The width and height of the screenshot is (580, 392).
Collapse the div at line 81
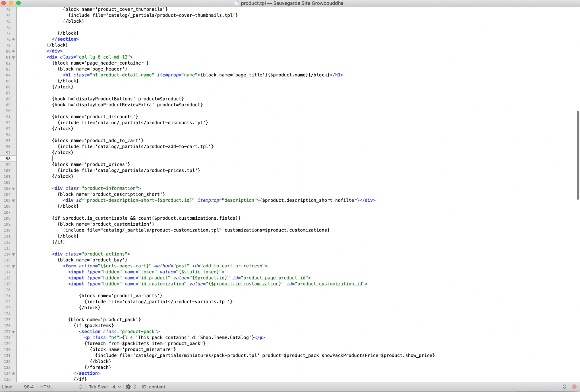[13, 57]
